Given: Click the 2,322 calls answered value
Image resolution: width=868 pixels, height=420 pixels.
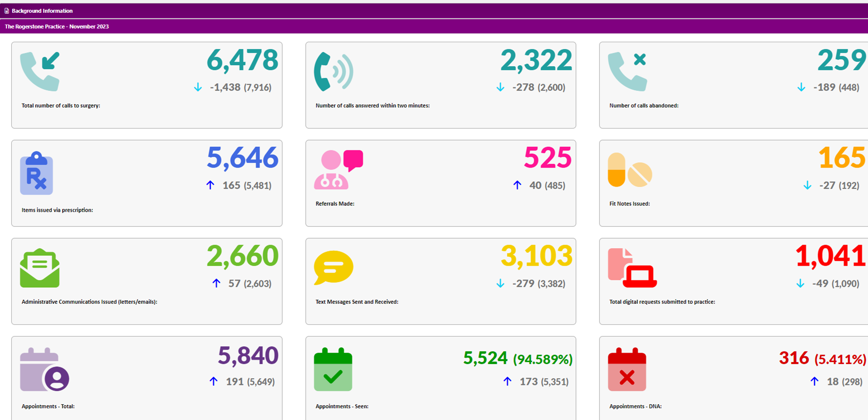Looking at the screenshot, I should (x=536, y=60).
